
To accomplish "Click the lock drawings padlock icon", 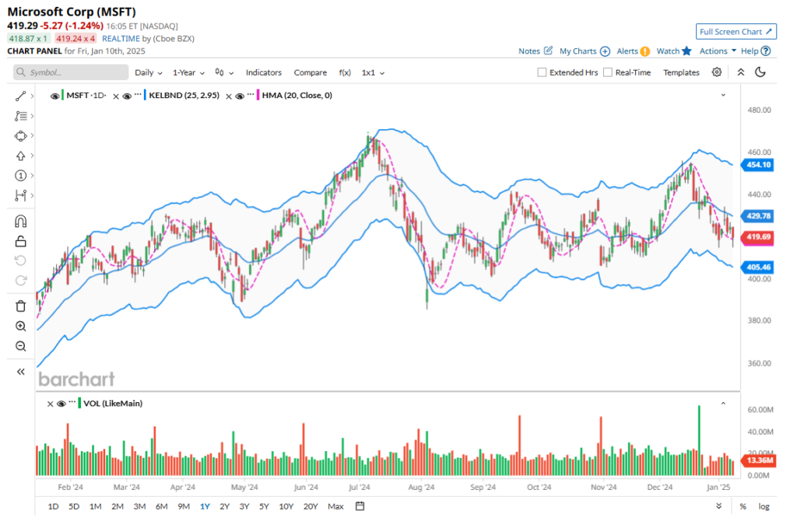I will 20,241.
